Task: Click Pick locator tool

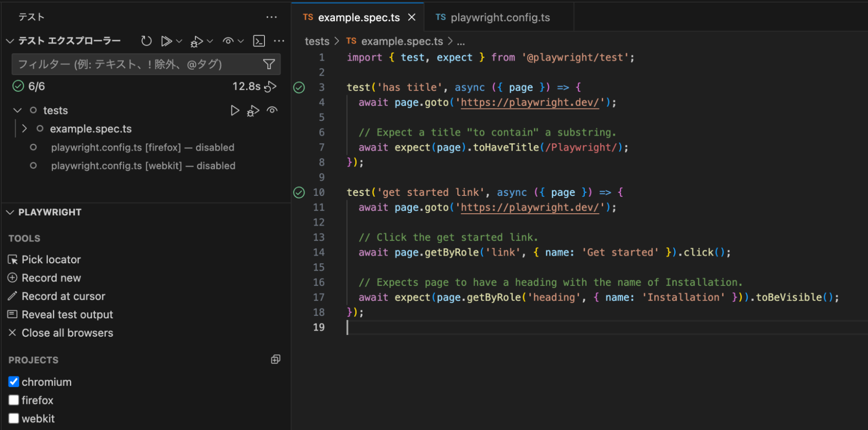Action: [51, 259]
